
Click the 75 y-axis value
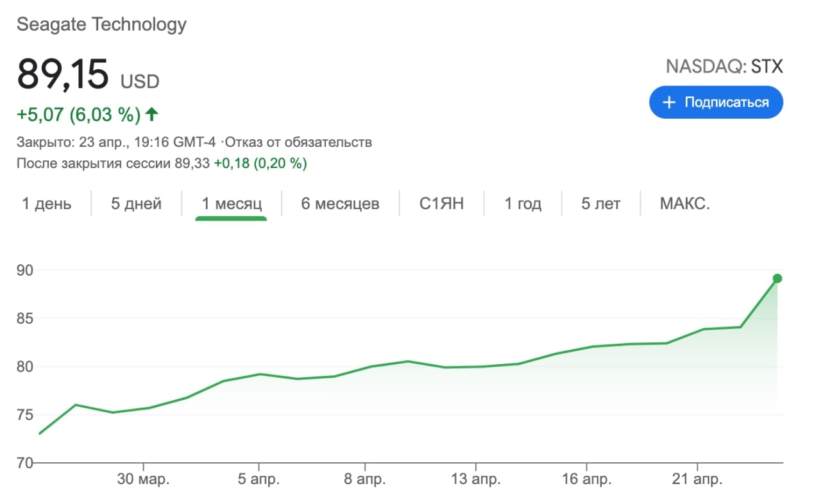pyautogui.click(x=25, y=415)
